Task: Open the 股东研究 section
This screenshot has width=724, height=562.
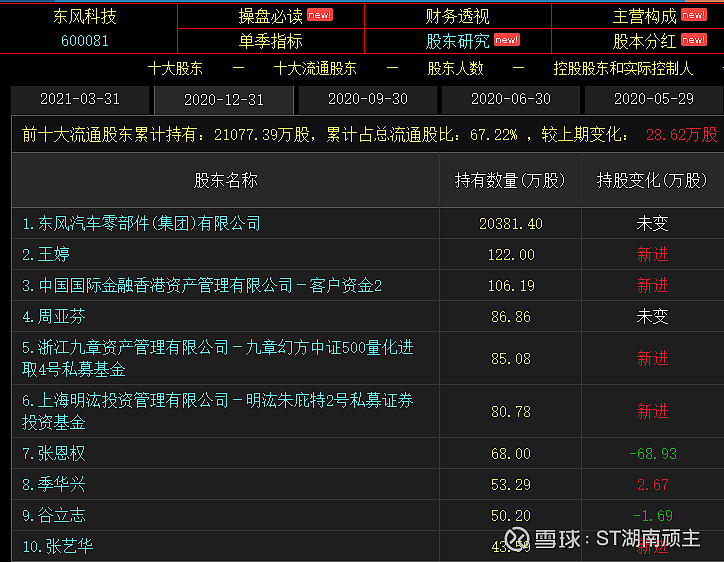Action: click(x=457, y=41)
